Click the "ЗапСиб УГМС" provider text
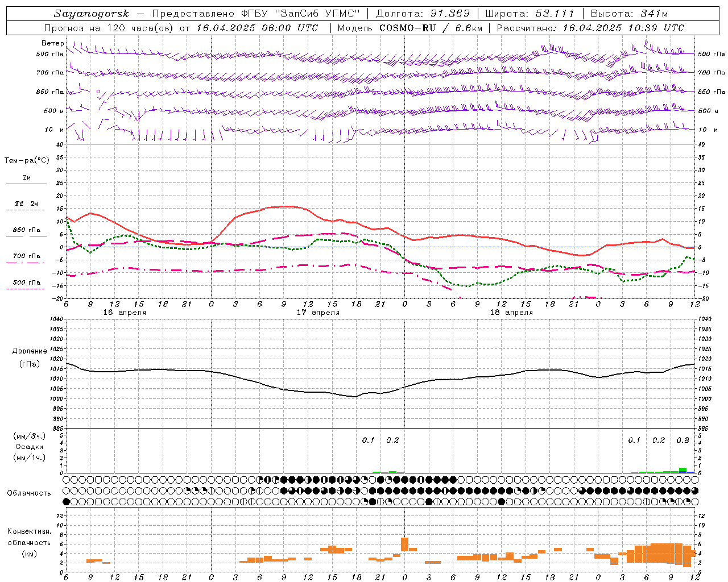 point(317,14)
